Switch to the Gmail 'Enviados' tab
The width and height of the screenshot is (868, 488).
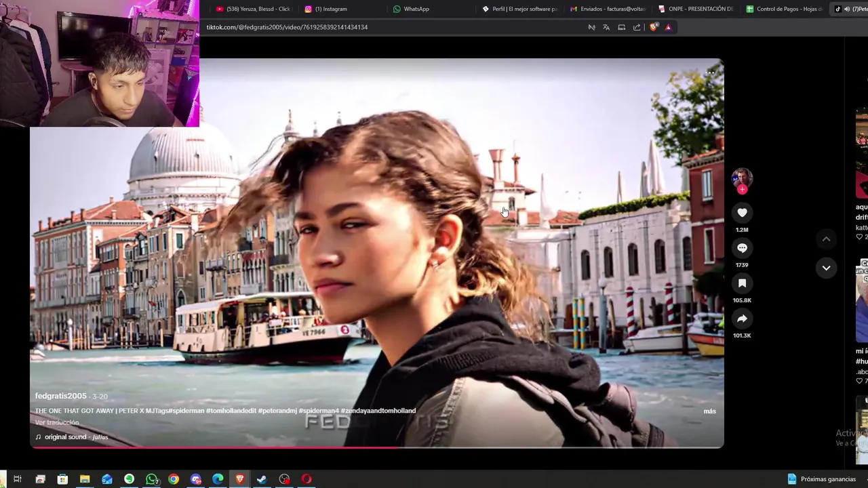point(608,9)
